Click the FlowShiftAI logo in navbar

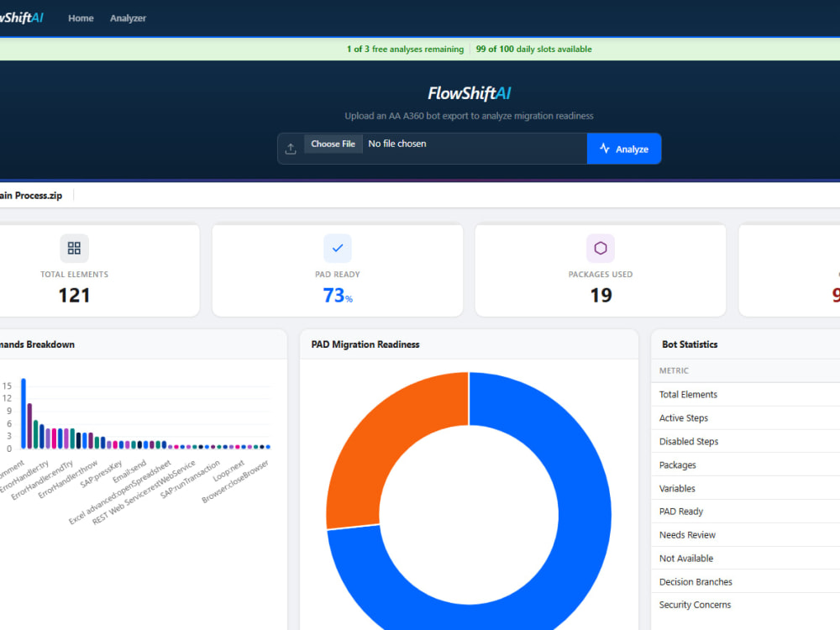pos(22,18)
